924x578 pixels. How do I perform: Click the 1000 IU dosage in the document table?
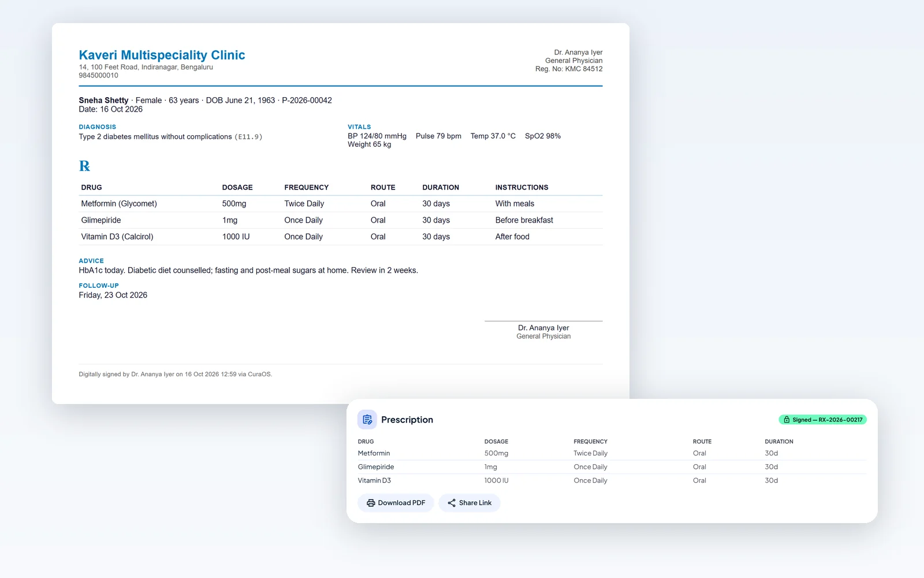236,236
